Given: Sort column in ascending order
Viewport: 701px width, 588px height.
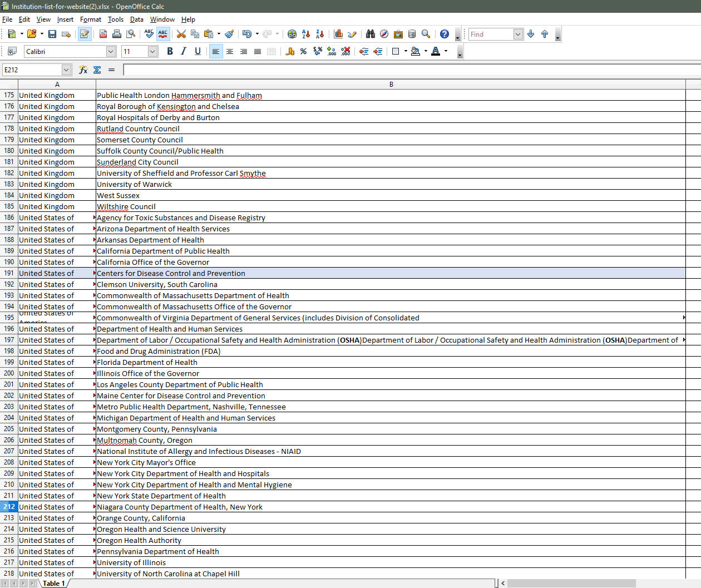Looking at the screenshot, I should tap(306, 34).
